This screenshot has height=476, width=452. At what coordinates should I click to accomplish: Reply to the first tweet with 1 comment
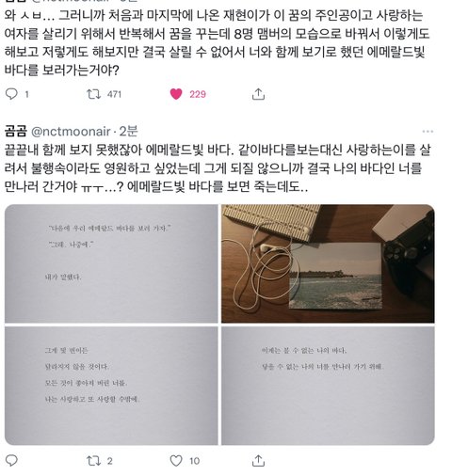[x=12, y=94]
